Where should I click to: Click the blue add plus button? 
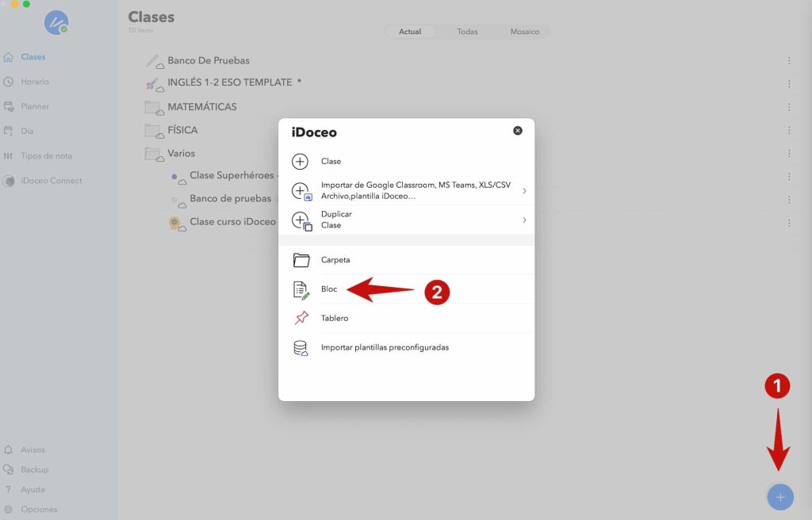780,497
